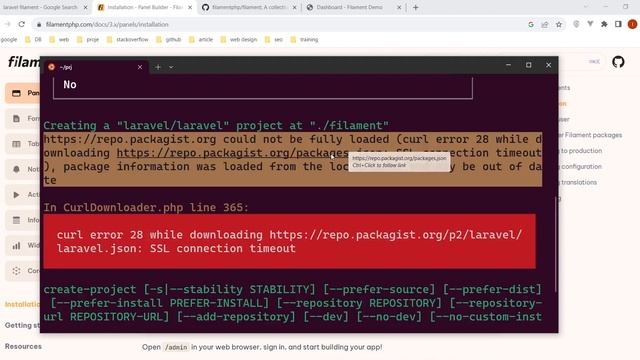The width and height of the screenshot is (640, 360).
Task: Open the github bookmarks folder
Action: [168, 40]
